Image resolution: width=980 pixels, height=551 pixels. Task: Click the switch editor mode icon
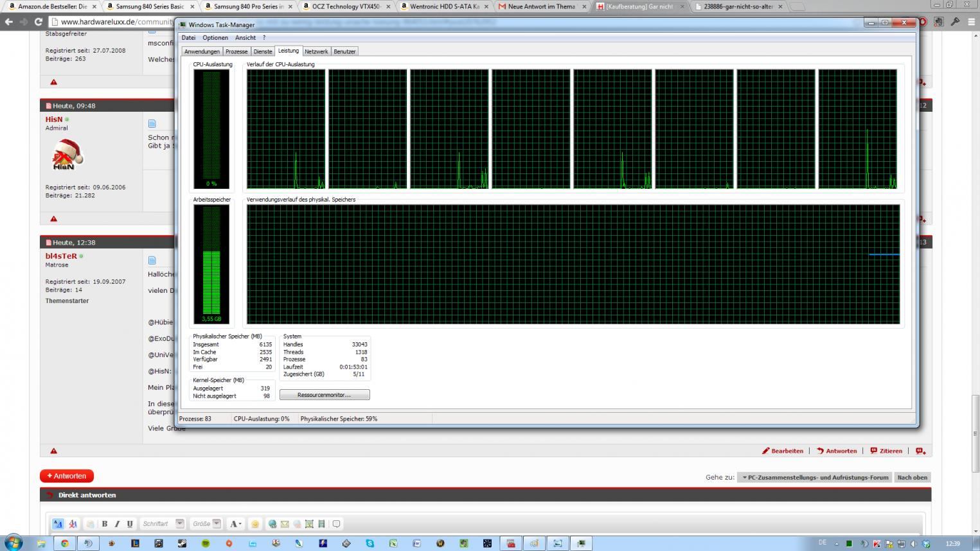[58, 524]
